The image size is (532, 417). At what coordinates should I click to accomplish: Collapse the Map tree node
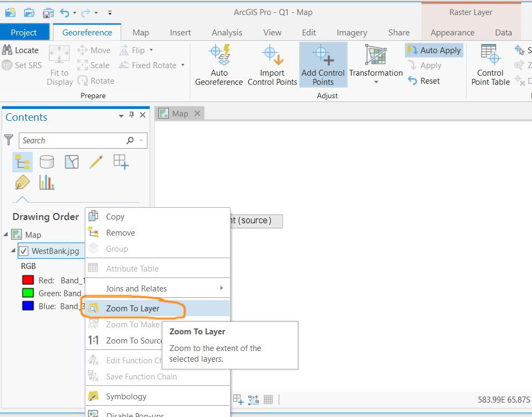tap(6, 235)
